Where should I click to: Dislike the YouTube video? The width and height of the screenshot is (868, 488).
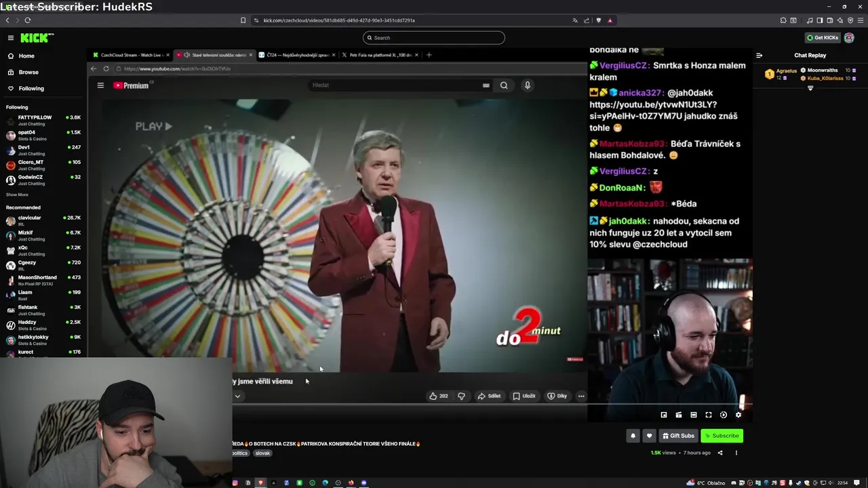click(x=462, y=396)
